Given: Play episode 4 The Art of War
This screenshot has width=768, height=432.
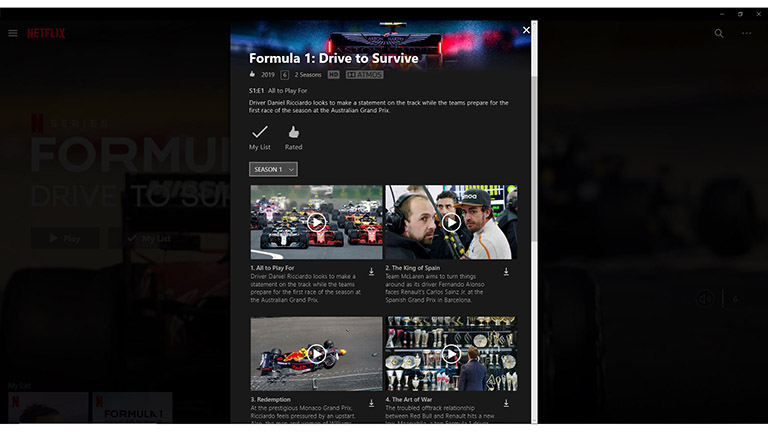Looking at the screenshot, I should click(x=451, y=354).
